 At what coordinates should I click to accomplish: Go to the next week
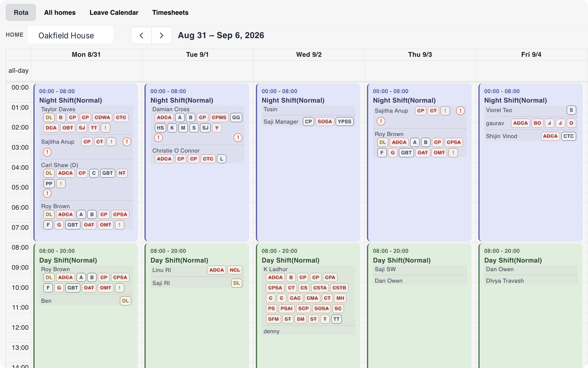point(162,35)
